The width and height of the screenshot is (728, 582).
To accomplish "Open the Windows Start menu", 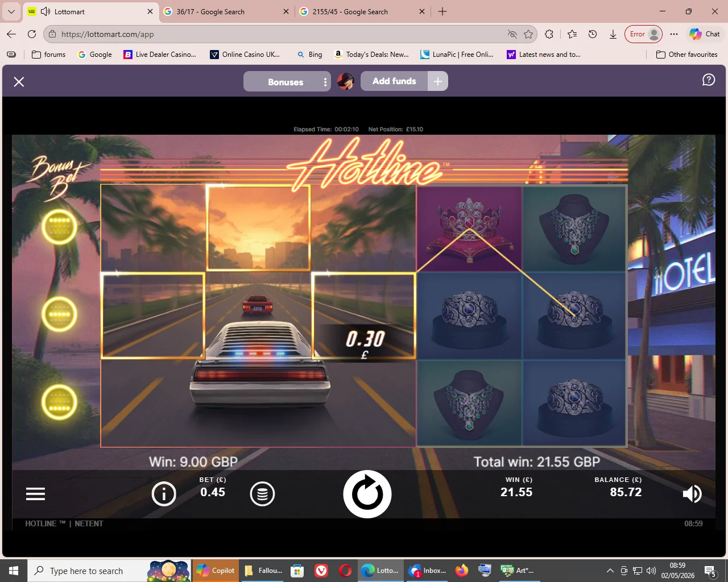I will click(14, 571).
